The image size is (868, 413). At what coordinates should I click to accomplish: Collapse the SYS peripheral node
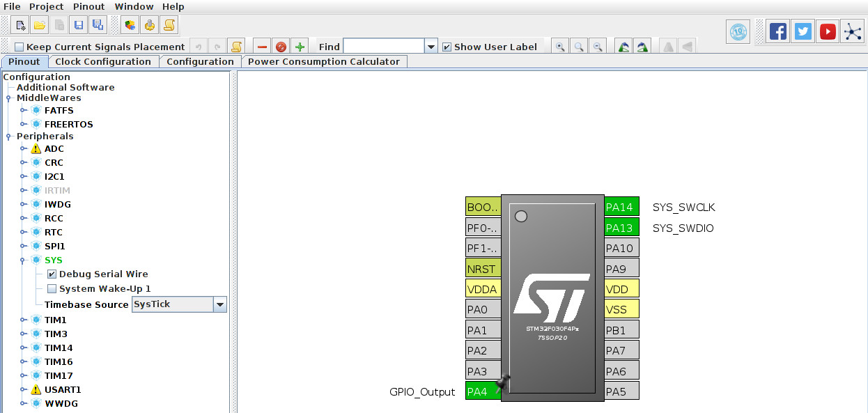coord(23,260)
